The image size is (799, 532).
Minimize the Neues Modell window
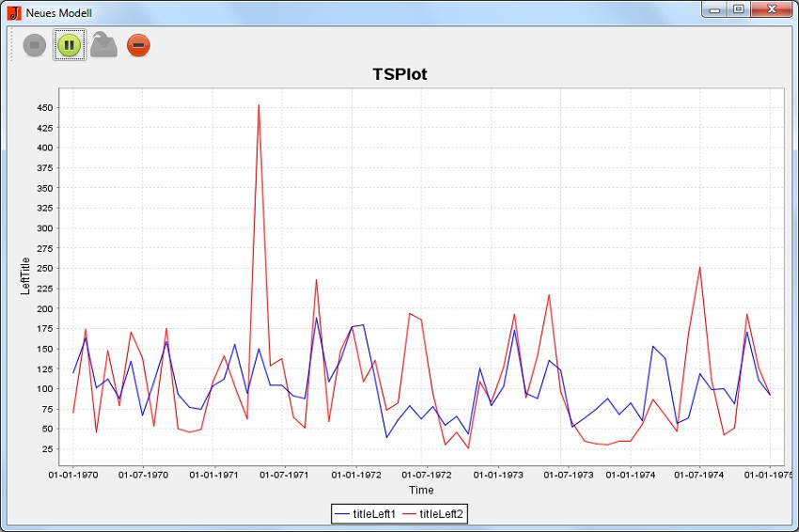[x=715, y=9]
